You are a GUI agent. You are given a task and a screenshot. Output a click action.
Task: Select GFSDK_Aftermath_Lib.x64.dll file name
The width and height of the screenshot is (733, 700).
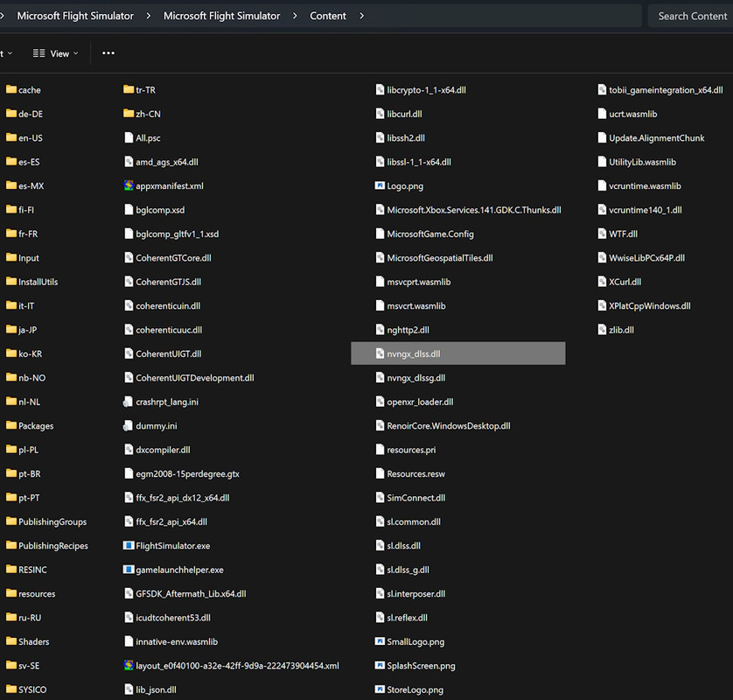pos(191,594)
